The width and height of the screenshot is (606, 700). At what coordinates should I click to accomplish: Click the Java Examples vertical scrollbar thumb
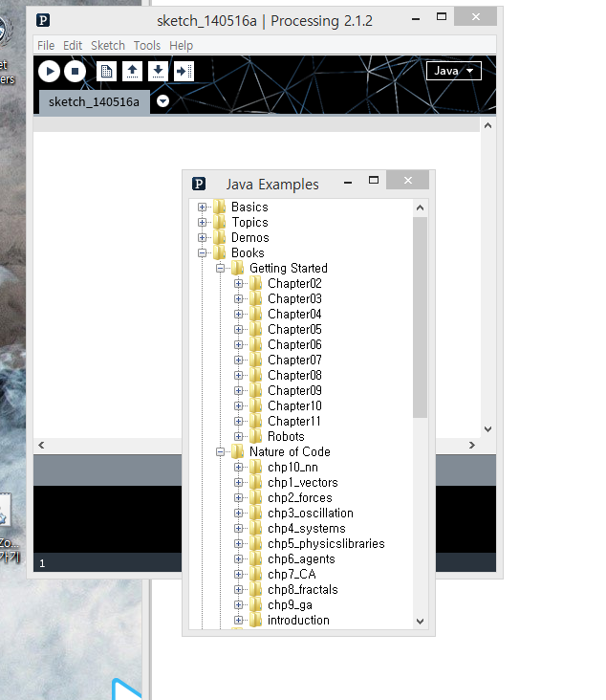tap(420, 317)
